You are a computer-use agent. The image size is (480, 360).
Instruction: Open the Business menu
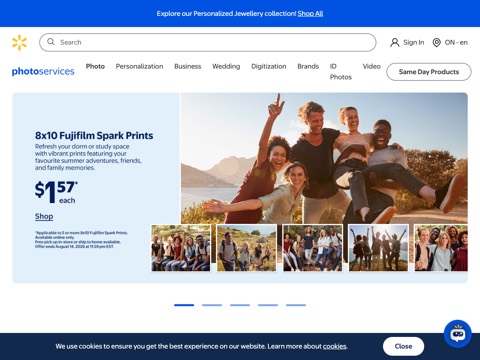(188, 66)
